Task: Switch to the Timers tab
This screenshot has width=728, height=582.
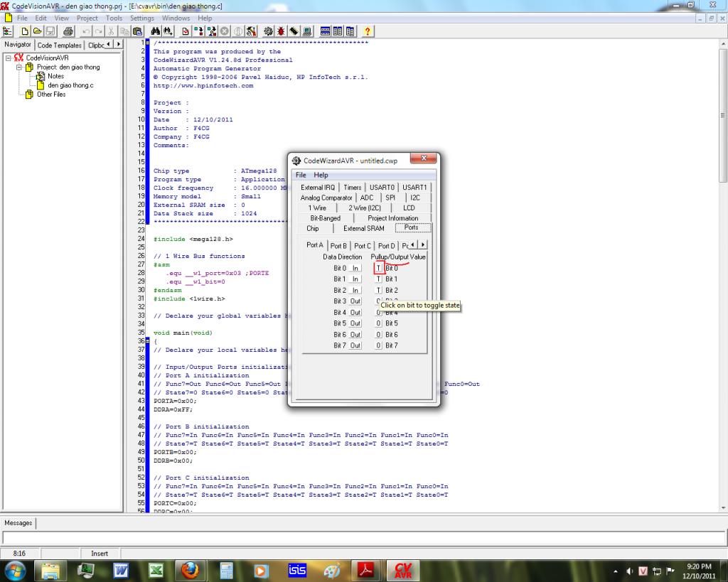Action: click(x=353, y=188)
